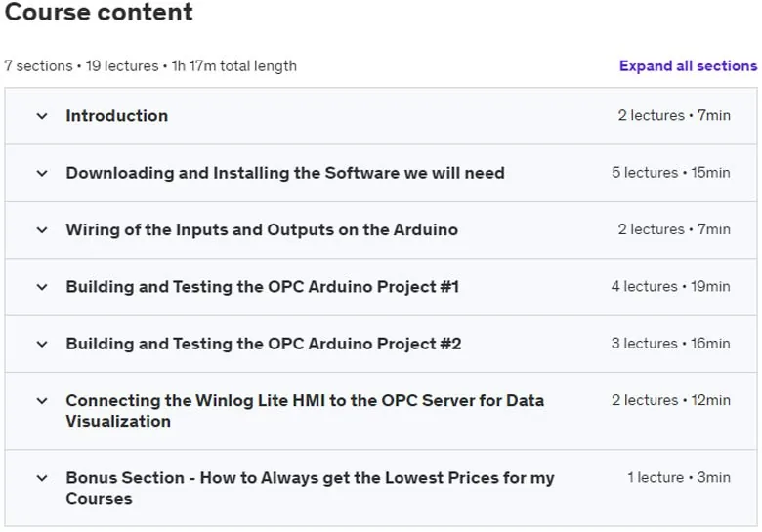Expand the Introduction section chevron

point(42,116)
